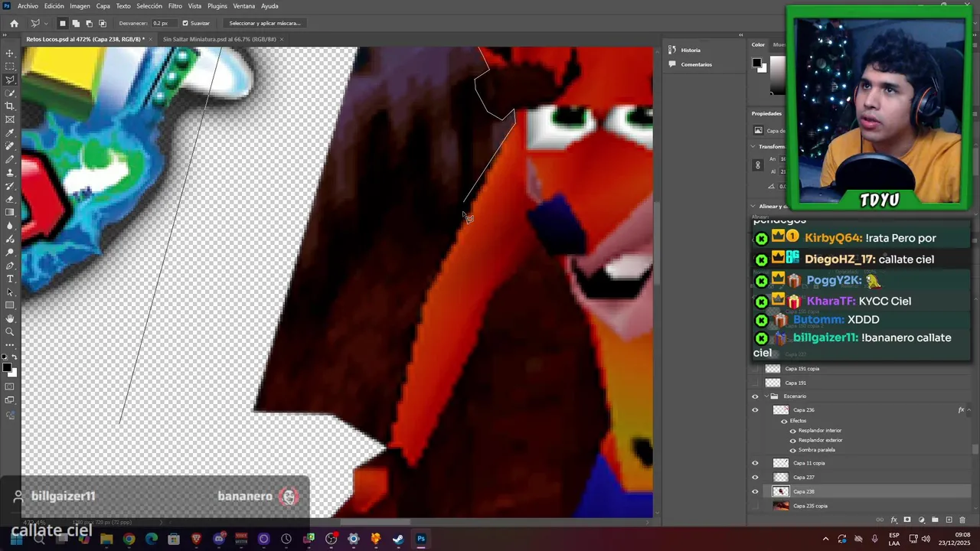Image resolution: width=980 pixels, height=551 pixels.
Task: Toggle Quick Mask mode icon
Action: click(10, 387)
